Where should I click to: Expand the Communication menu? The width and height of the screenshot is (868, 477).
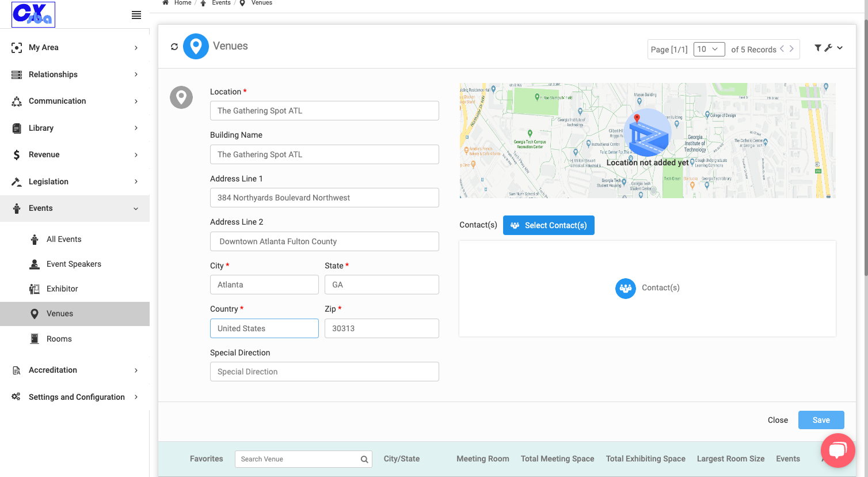[75, 101]
